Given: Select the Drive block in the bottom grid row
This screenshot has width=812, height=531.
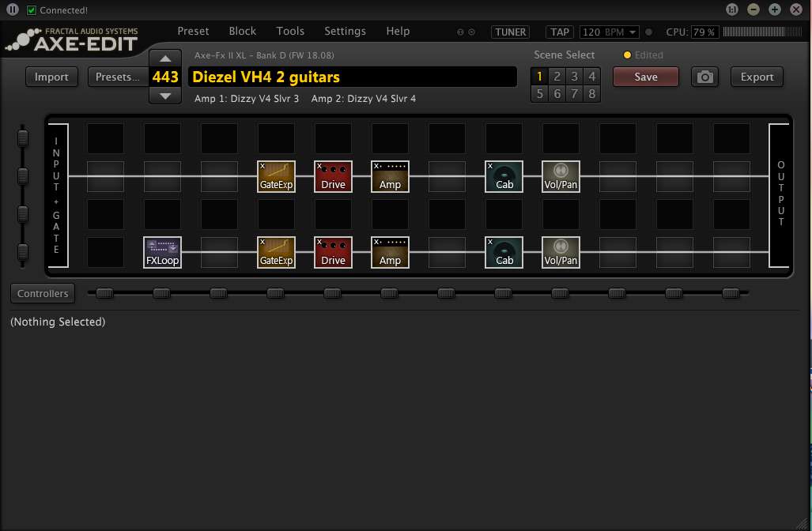Looking at the screenshot, I should pos(333,253).
